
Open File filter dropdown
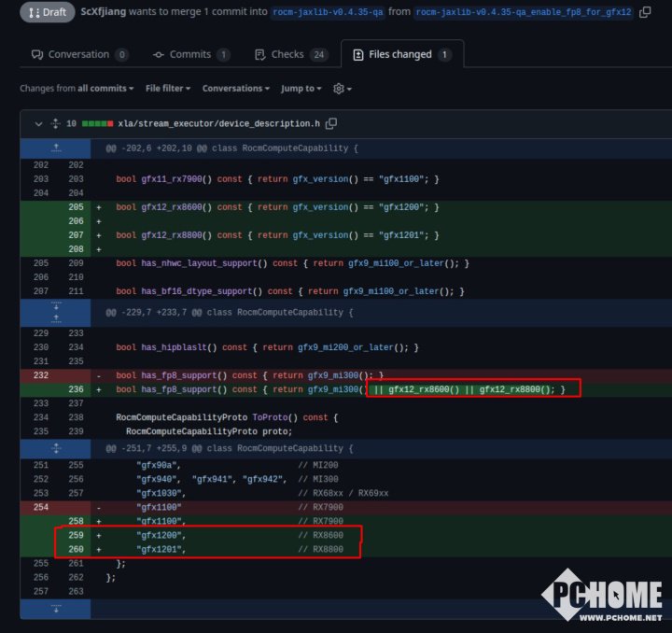point(168,89)
